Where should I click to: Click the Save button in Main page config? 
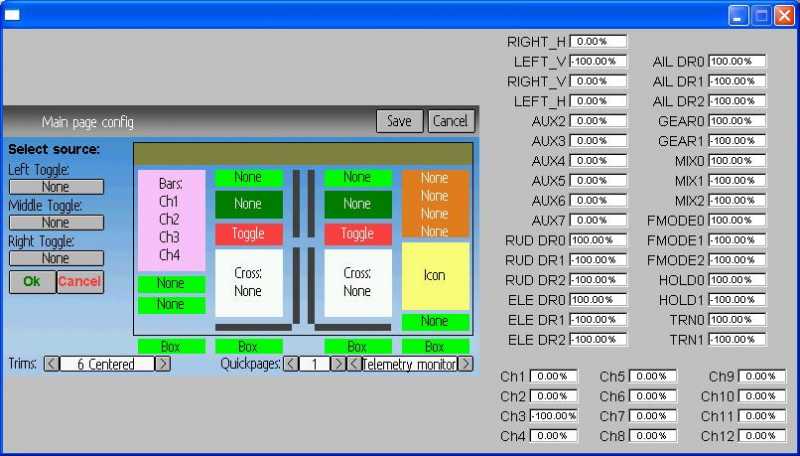pyautogui.click(x=399, y=121)
